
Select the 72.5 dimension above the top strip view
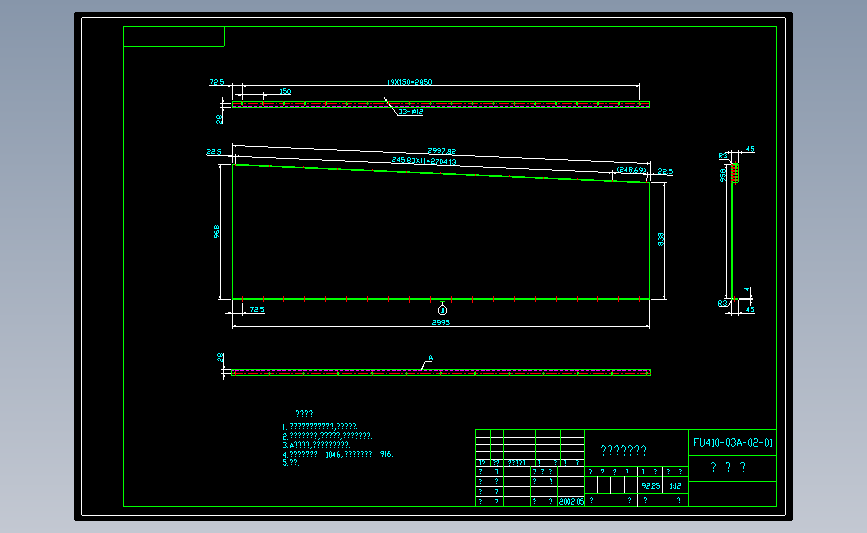click(217, 82)
